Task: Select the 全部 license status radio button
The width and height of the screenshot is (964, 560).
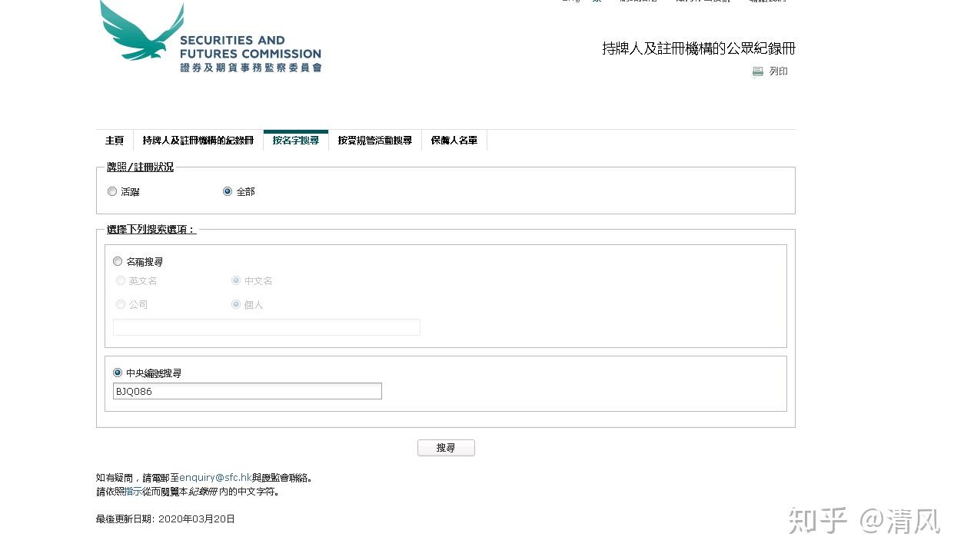Action: coord(228,191)
